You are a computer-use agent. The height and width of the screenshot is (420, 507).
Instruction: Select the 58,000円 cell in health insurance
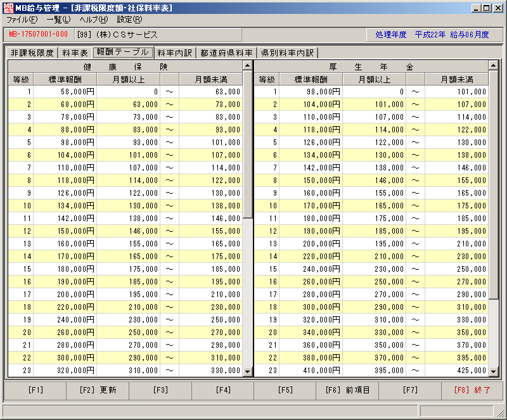pyautogui.click(x=65, y=92)
